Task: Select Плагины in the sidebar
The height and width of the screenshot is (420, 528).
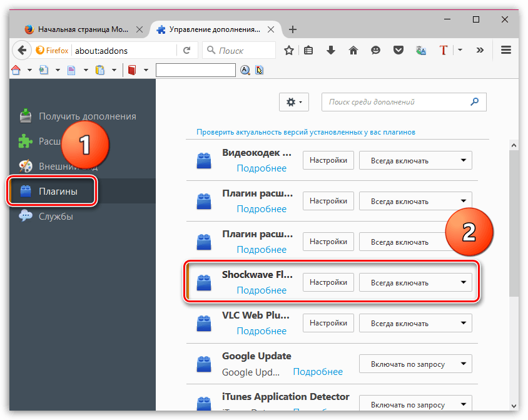Action: (x=58, y=192)
